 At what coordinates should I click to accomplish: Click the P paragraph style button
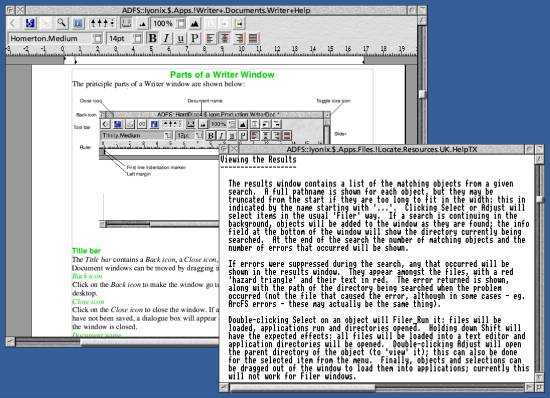point(195,38)
